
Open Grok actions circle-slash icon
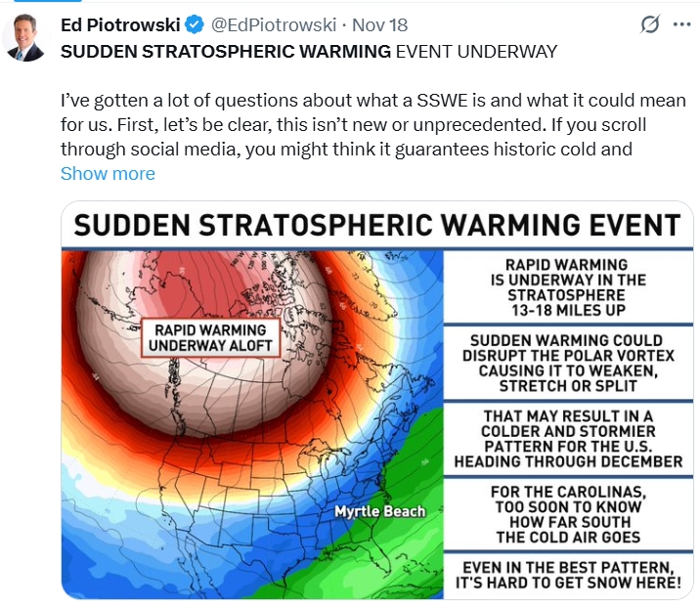pyautogui.click(x=649, y=24)
